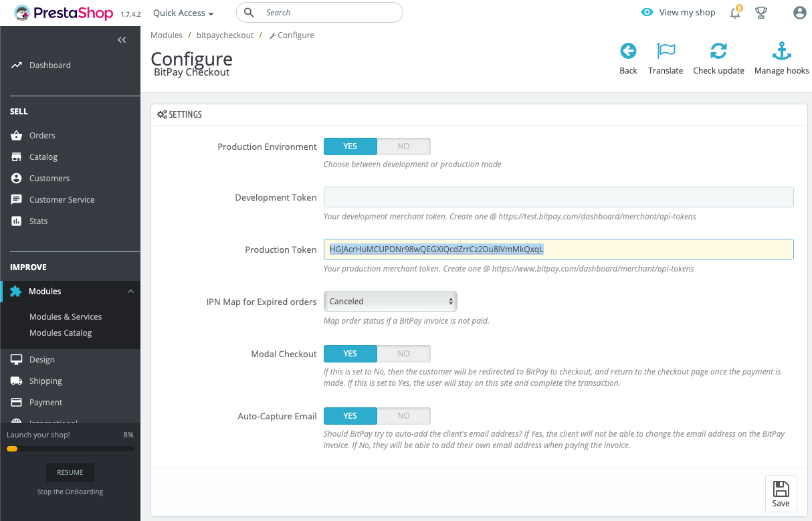Image resolution: width=812 pixels, height=521 pixels.
Task: Click the search magnifier icon
Action: click(x=249, y=13)
